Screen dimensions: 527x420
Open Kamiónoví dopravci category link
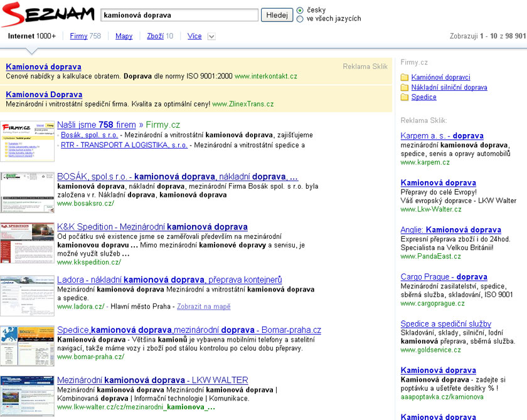[x=440, y=78]
